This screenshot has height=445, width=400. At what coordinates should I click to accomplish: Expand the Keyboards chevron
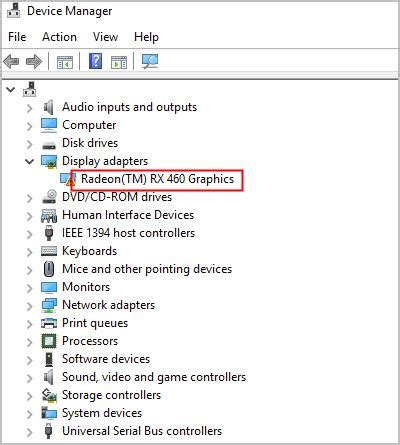coord(30,252)
